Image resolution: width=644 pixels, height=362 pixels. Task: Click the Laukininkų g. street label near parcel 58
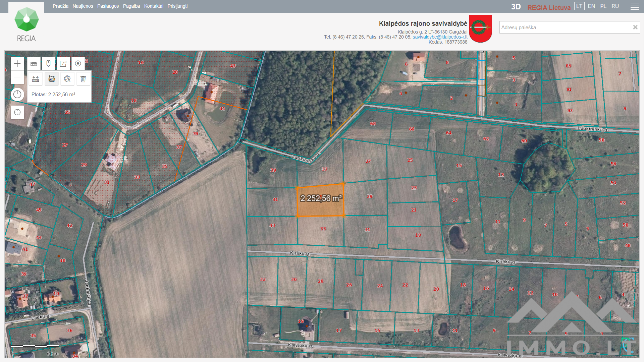593,129
